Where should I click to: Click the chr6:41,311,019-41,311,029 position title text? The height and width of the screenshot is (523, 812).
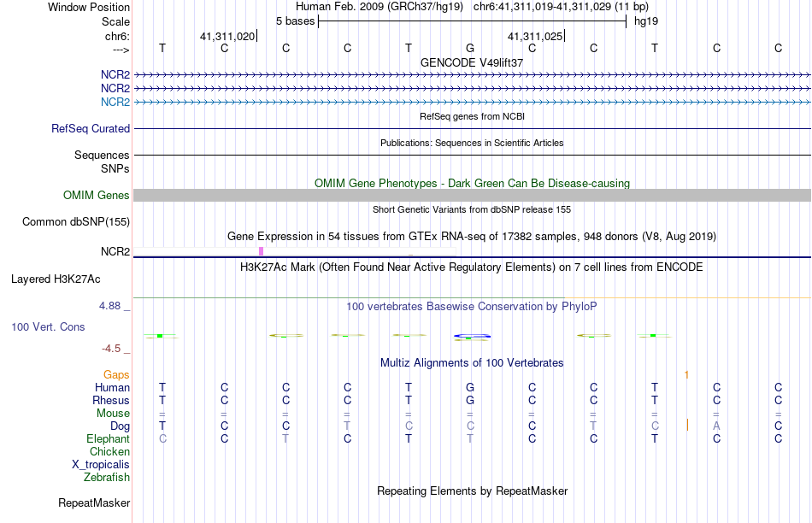click(561, 7)
